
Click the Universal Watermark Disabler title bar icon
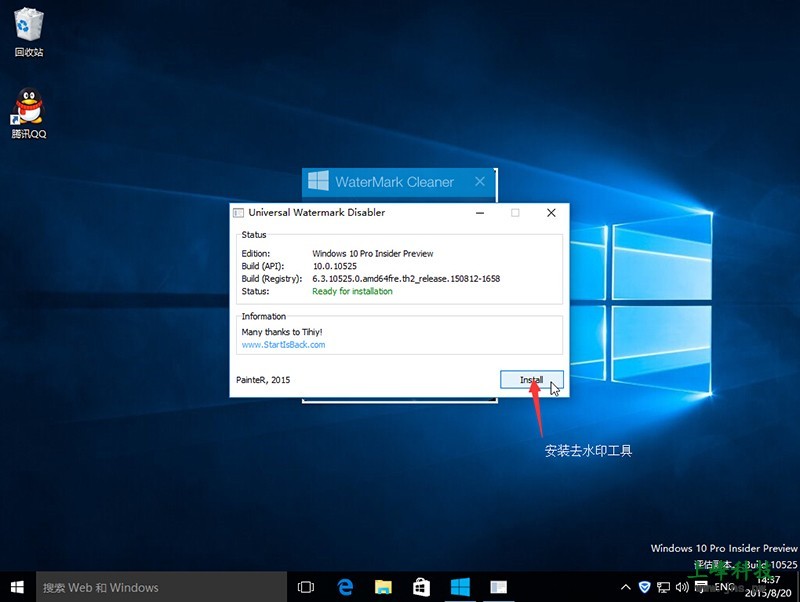tap(238, 213)
